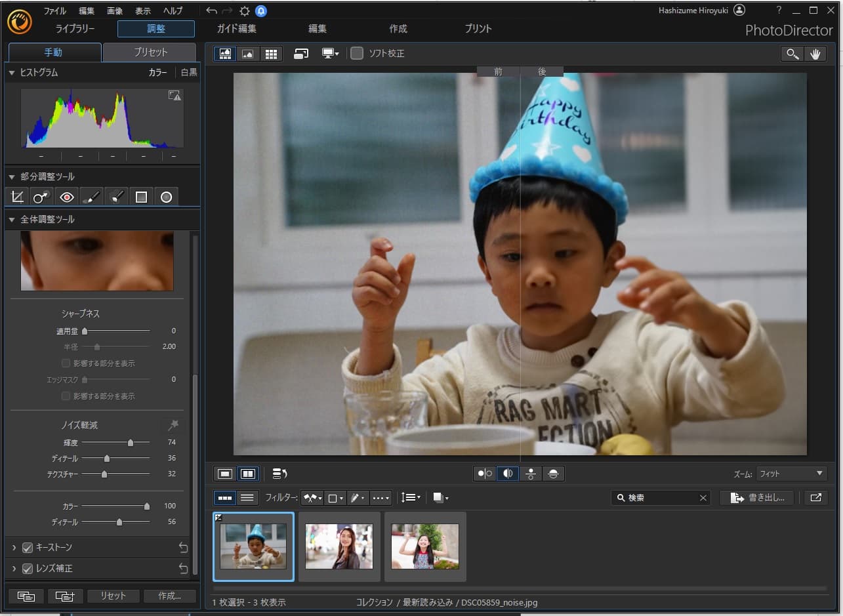Screen dimensions: 843x616
Task: Enable the ソフト校正 soft proofing checkbox
Action: pos(357,54)
